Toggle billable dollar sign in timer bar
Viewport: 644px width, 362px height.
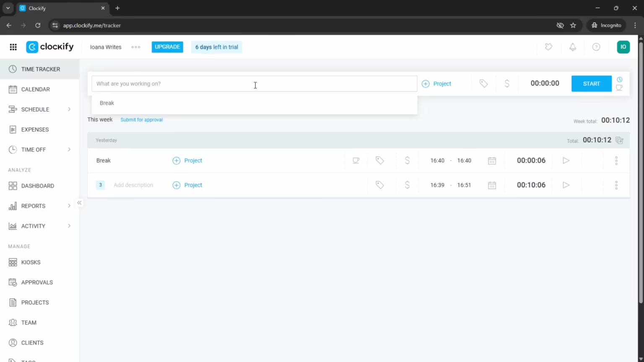tap(506, 84)
